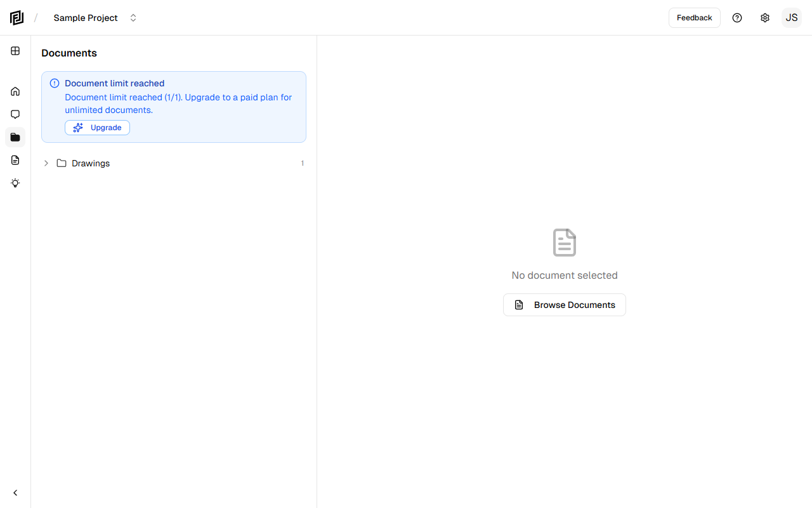812x508 pixels.
Task: Click the info icon in the limit alert
Action: coord(54,83)
